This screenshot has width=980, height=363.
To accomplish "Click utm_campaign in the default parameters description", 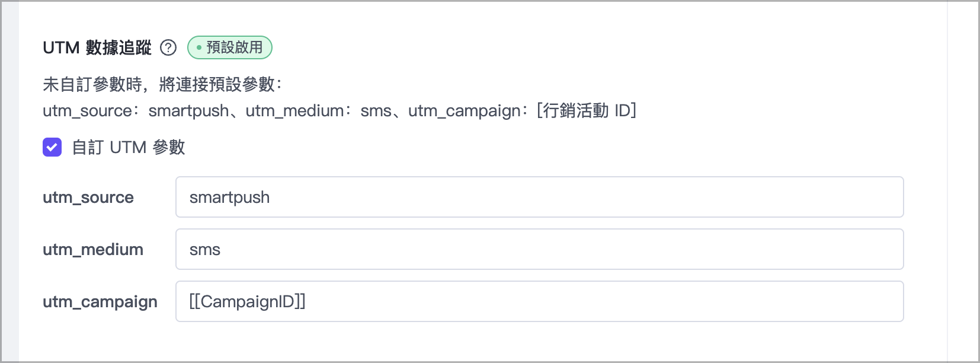I will click(464, 111).
